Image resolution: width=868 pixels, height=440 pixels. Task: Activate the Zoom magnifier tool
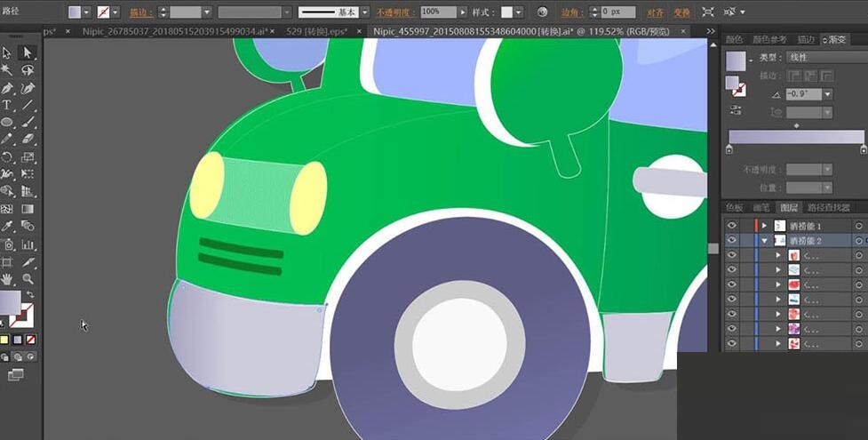pyautogui.click(x=28, y=279)
